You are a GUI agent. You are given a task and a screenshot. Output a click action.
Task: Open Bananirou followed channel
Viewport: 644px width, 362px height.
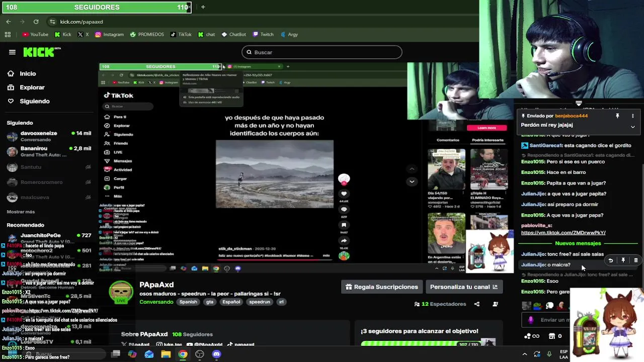(x=49, y=151)
